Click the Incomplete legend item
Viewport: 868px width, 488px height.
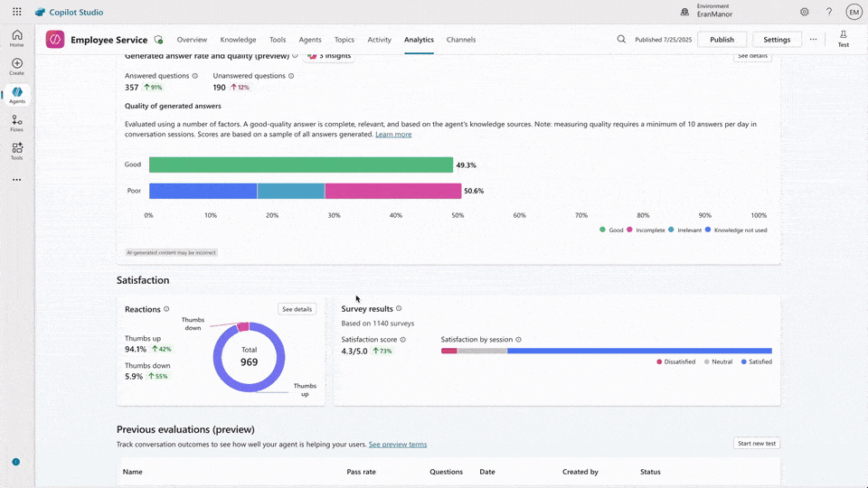click(646, 230)
